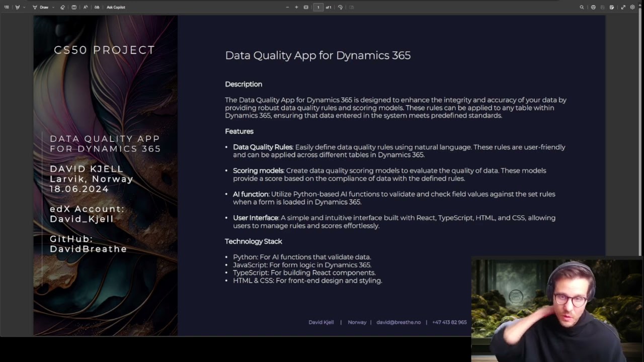Click the translate icon in toolbar
The width and height of the screenshot is (644, 362).
click(97, 7)
